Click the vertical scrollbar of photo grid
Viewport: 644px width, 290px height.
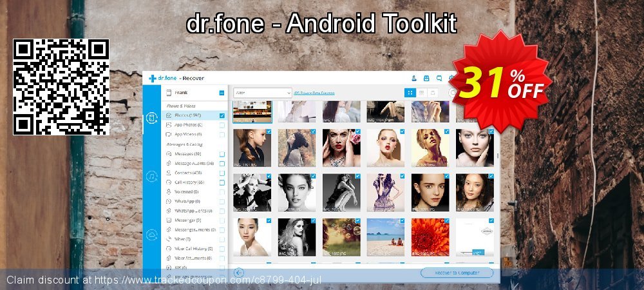[497, 156]
